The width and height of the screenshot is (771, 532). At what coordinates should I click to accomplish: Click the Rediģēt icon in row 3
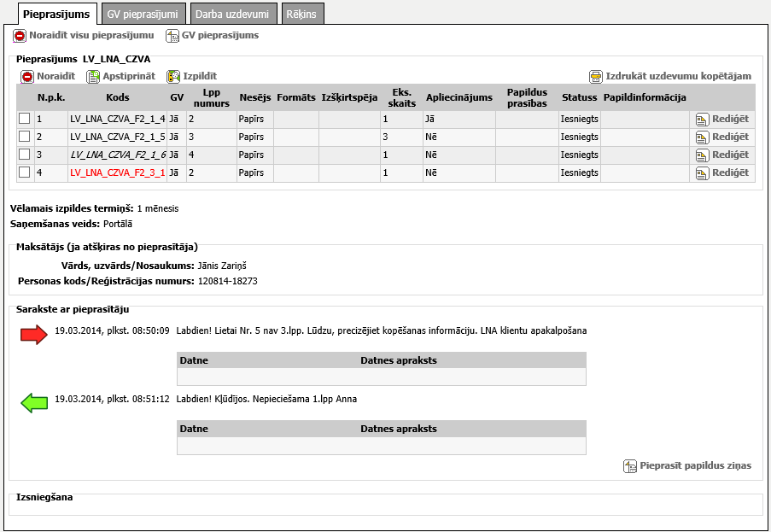pos(703,155)
